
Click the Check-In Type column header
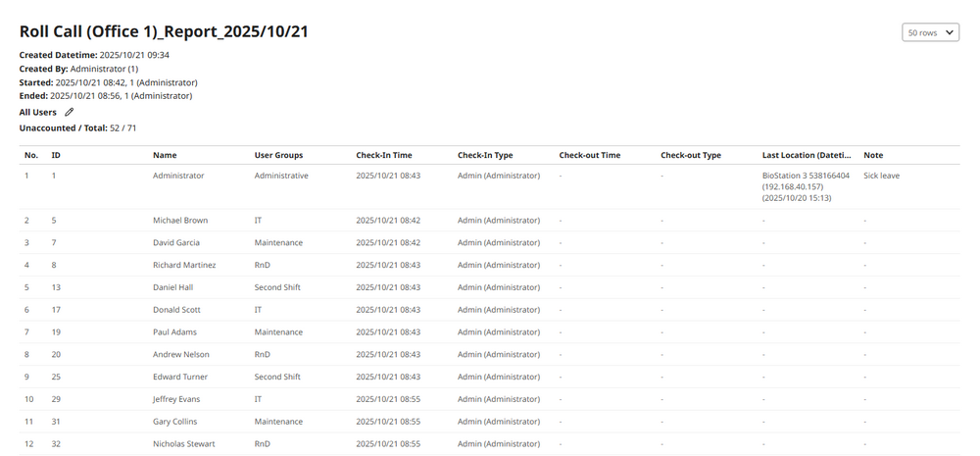click(484, 155)
